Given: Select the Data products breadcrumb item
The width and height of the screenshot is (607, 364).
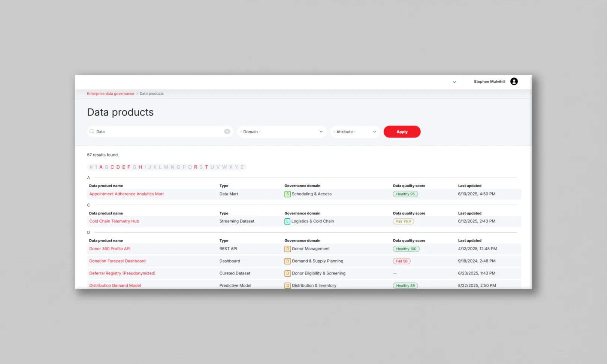Looking at the screenshot, I should (x=151, y=93).
